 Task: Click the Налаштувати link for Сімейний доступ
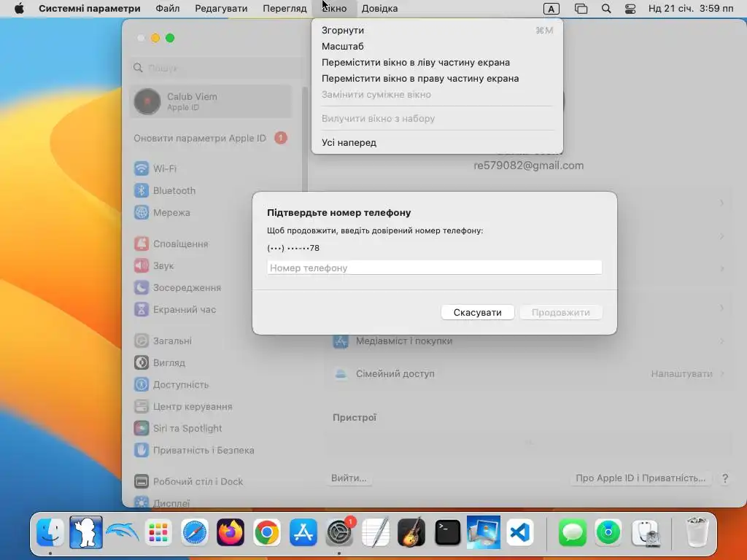(x=682, y=374)
